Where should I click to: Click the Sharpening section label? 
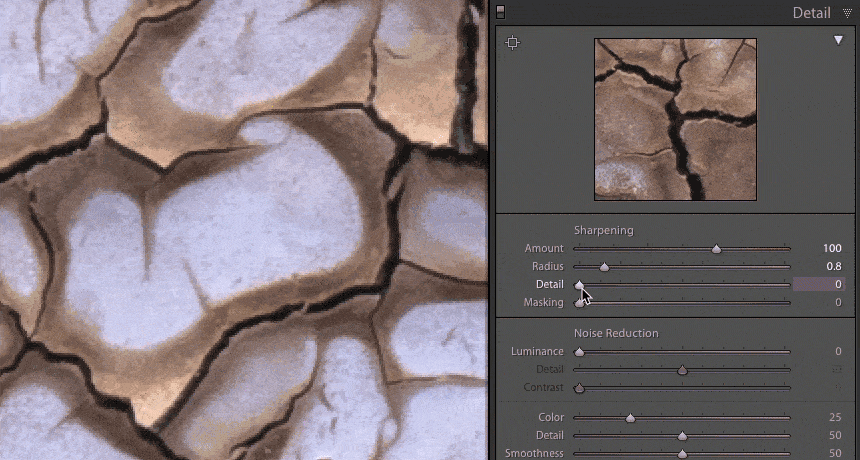[x=603, y=230]
